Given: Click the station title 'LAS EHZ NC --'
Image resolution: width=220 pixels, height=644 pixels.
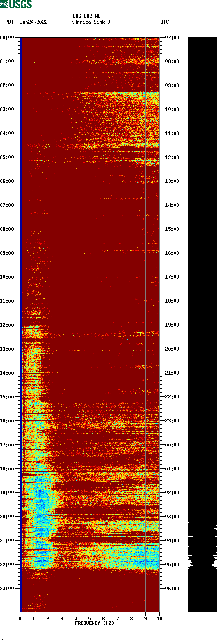Looking at the screenshot, I should click(x=91, y=16).
